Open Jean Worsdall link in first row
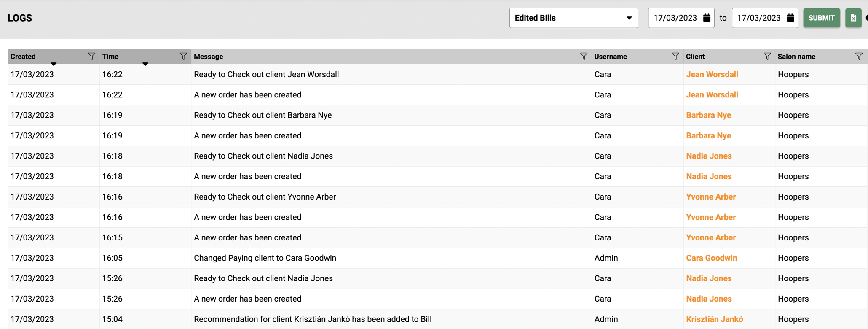This screenshot has width=868, height=329. (712, 75)
